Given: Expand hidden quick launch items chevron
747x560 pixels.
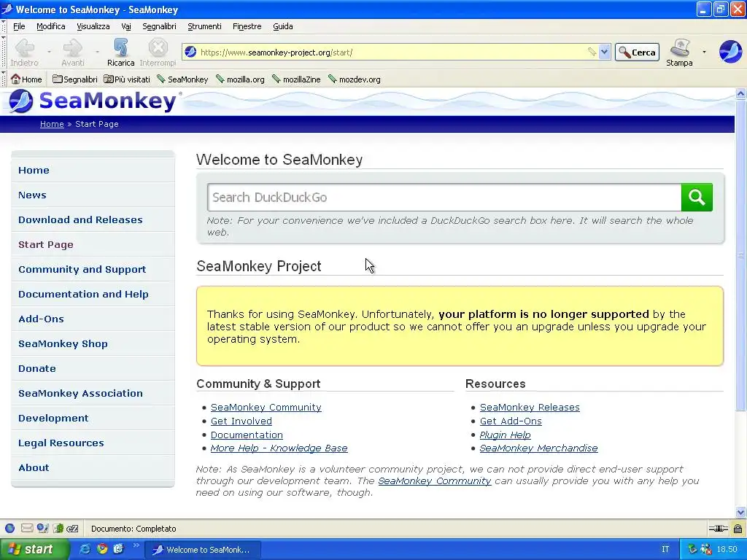Looking at the screenshot, I should point(136,545).
